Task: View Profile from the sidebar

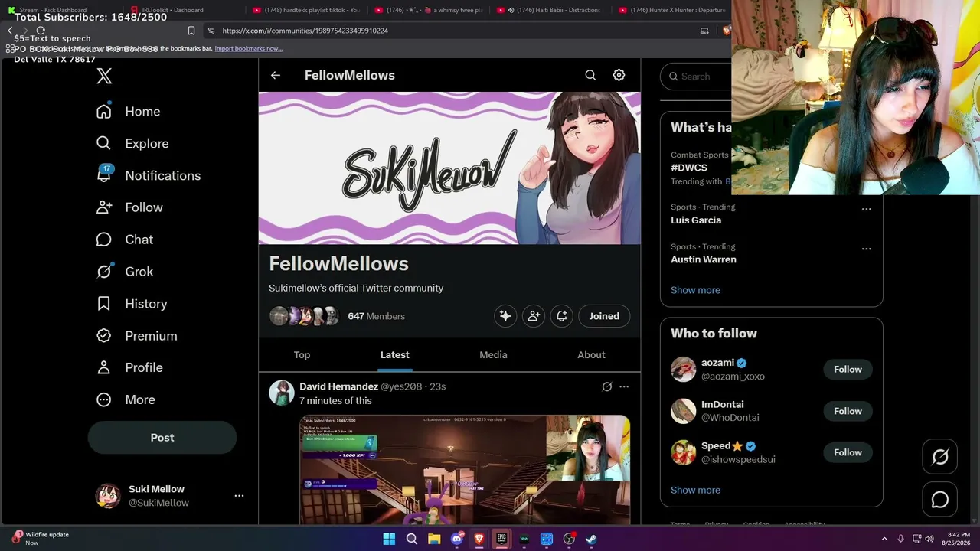Action: pos(129,367)
